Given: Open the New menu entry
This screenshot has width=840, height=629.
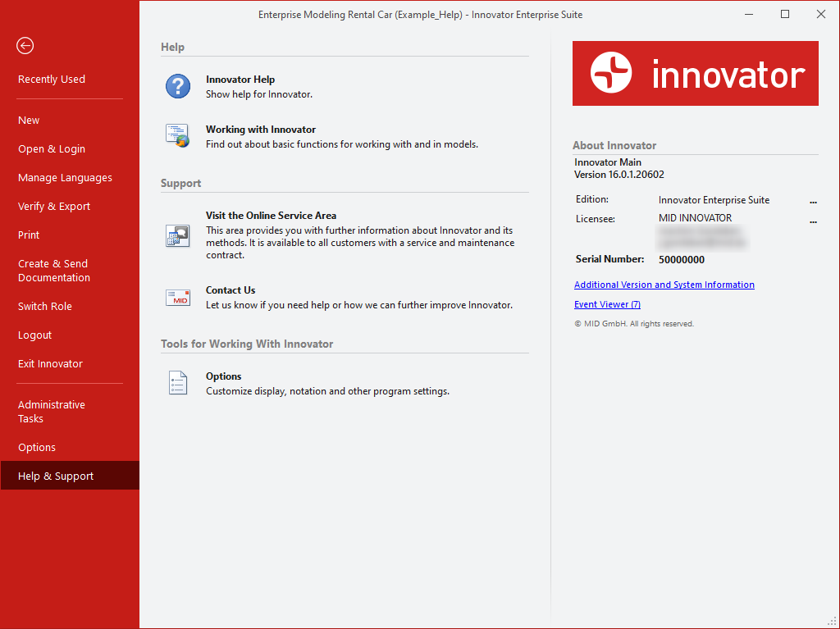Looking at the screenshot, I should [29, 121].
